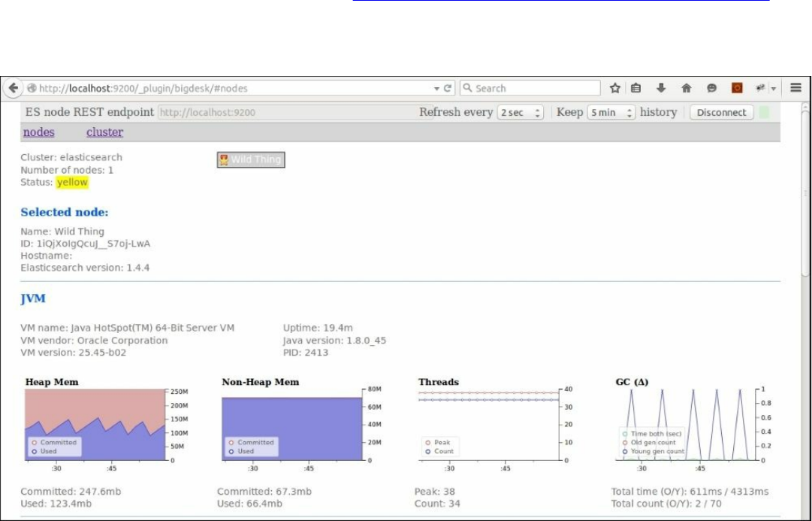Click the JVM section heading

click(x=33, y=298)
